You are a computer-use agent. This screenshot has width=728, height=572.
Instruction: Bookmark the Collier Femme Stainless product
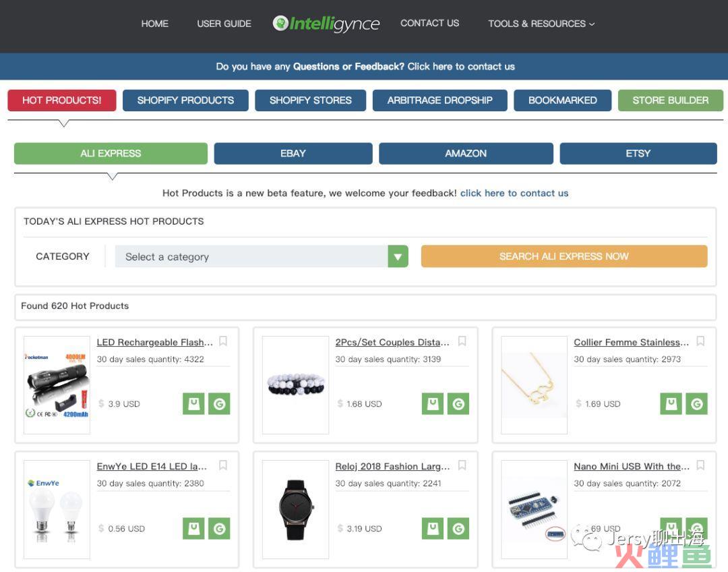point(700,341)
